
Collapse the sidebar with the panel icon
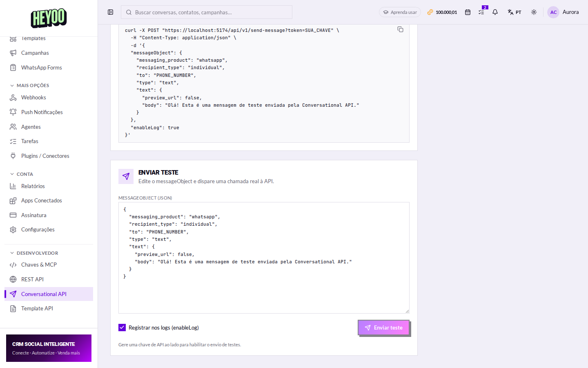(110, 12)
